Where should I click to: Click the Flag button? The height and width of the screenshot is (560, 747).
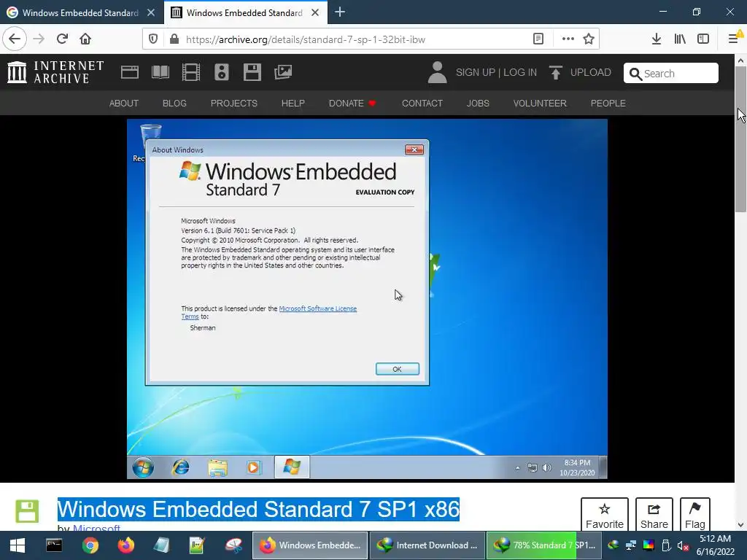(694, 516)
